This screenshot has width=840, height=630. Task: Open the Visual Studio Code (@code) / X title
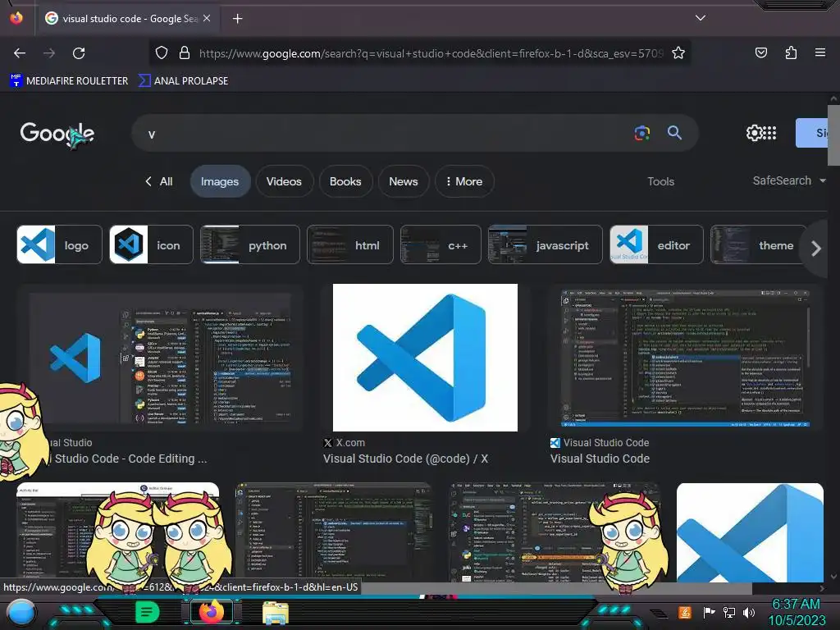pyautogui.click(x=405, y=459)
